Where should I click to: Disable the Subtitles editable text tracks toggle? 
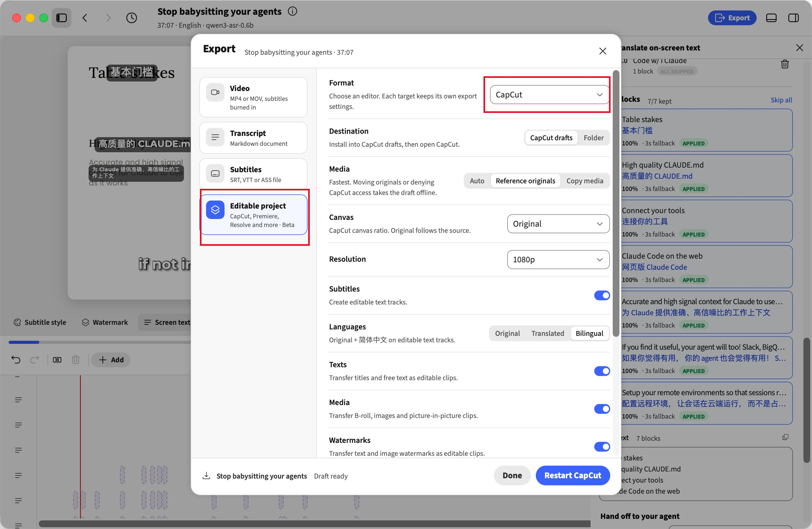pos(602,295)
